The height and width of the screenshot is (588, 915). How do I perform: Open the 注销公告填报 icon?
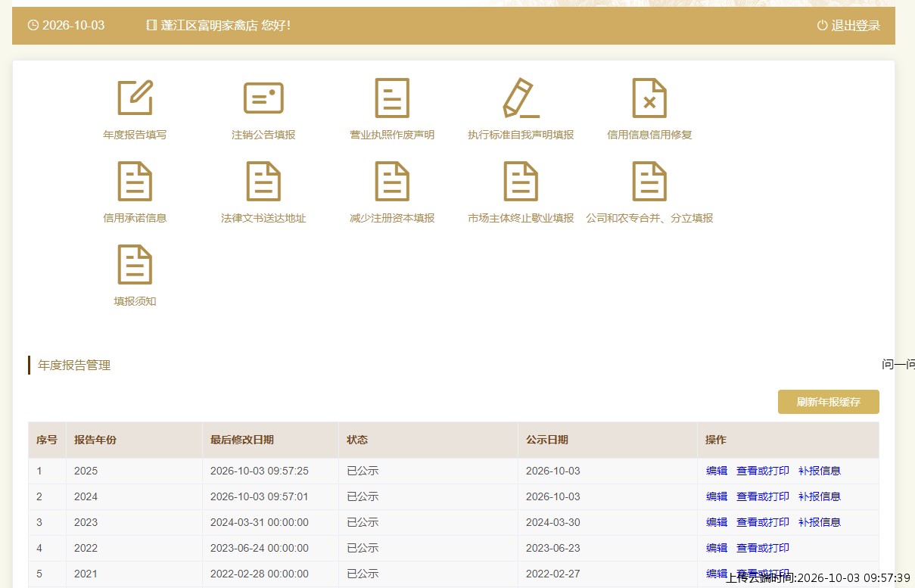(x=263, y=98)
